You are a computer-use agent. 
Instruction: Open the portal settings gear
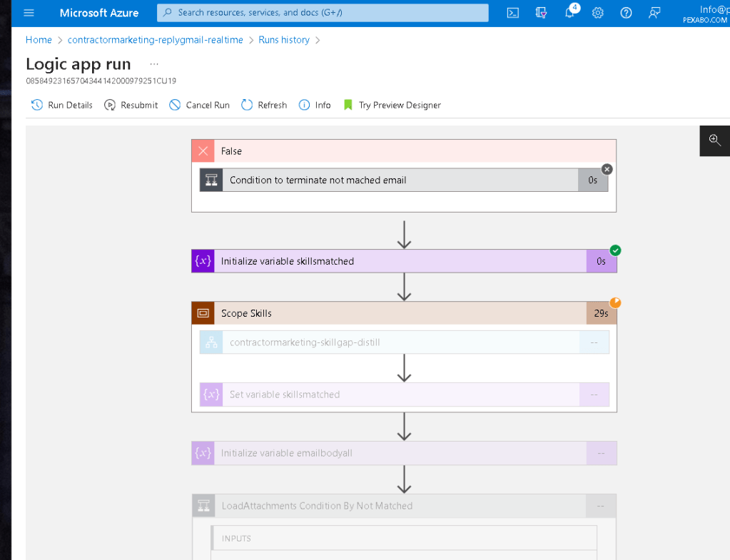pos(598,13)
